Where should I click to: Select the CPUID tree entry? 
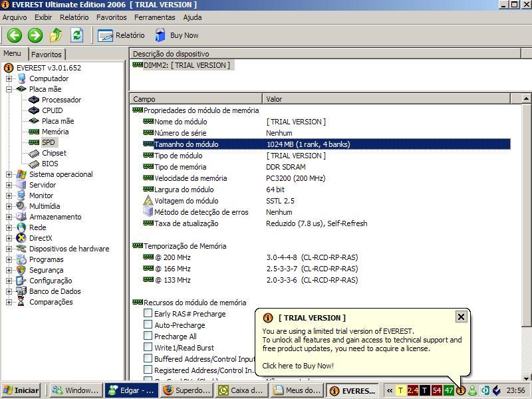click(53, 110)
